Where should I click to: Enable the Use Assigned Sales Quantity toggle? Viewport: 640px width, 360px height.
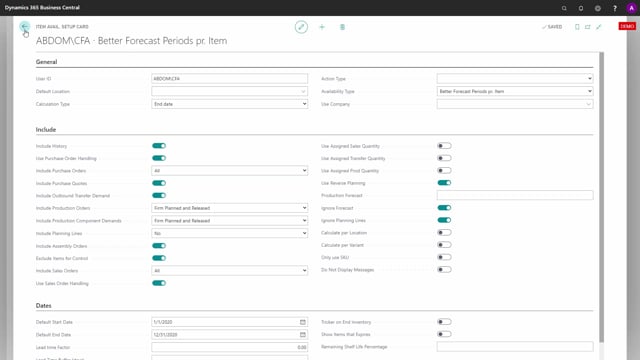(x=444, y=146)
